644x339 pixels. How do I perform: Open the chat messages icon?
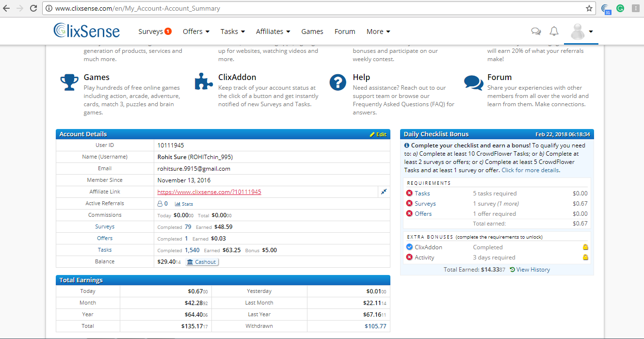[536, 32]
